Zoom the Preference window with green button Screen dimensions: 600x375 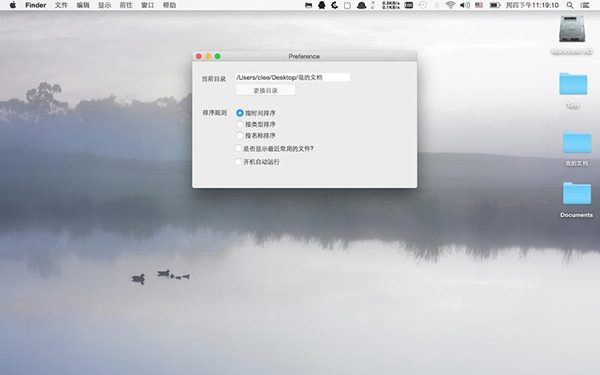217,56
